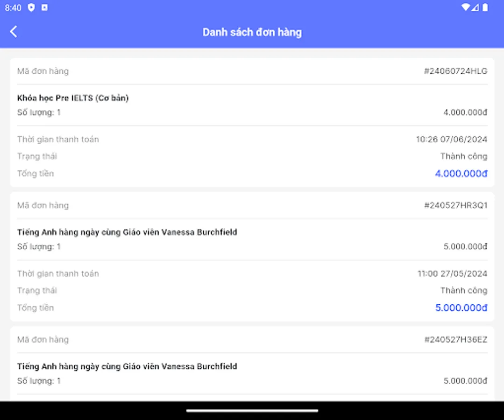Tap 'Số lượng: 1' on the third order
Image resolution: width=504 pixels, height=420 pixels.
click(x=39, y=381)
